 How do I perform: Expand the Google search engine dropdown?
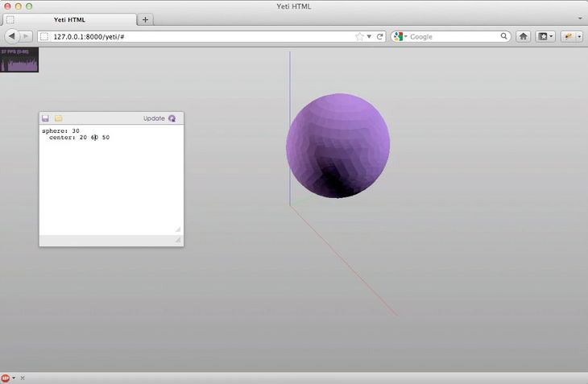click(x=405, y=37)
